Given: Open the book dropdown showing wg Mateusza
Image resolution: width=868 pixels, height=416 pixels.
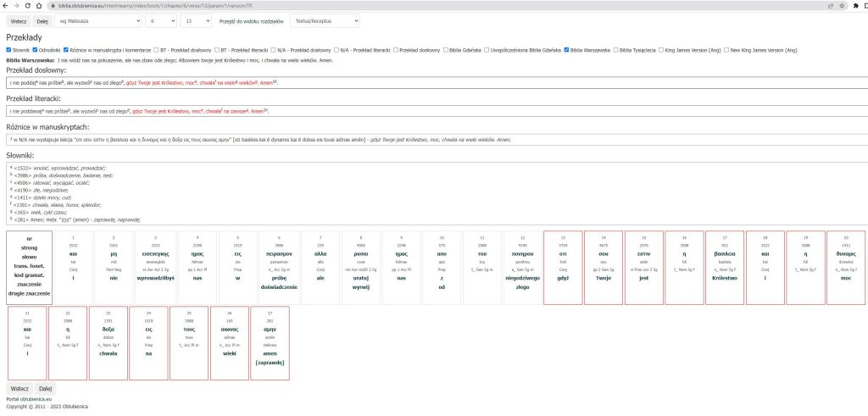Looking at the screenshot, I should click(96, 19).
